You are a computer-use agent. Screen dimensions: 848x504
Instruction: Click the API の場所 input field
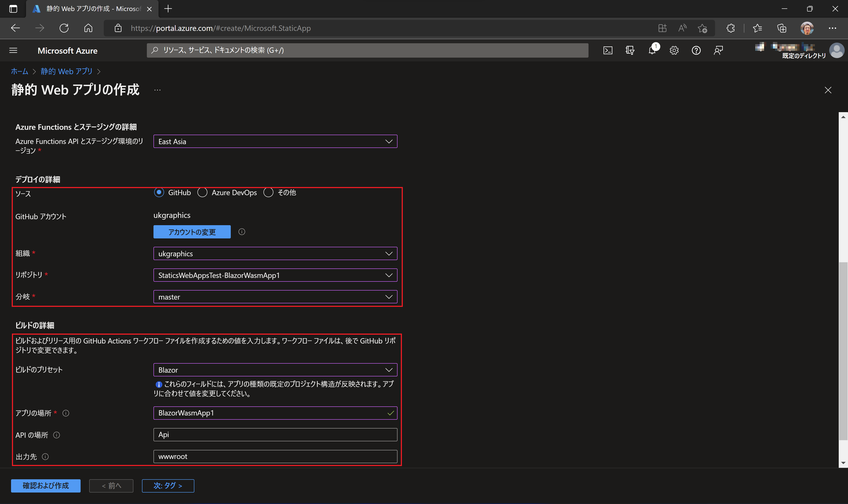275,435
